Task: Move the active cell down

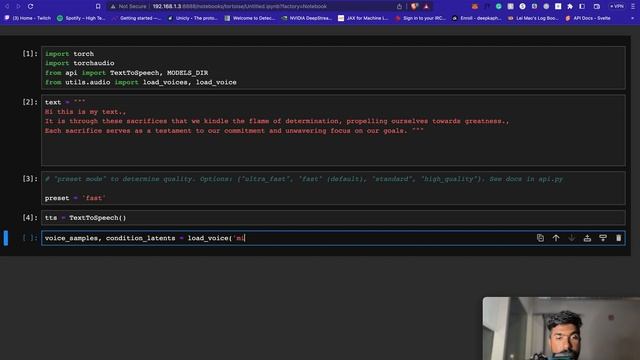Action: pos(571,238)
